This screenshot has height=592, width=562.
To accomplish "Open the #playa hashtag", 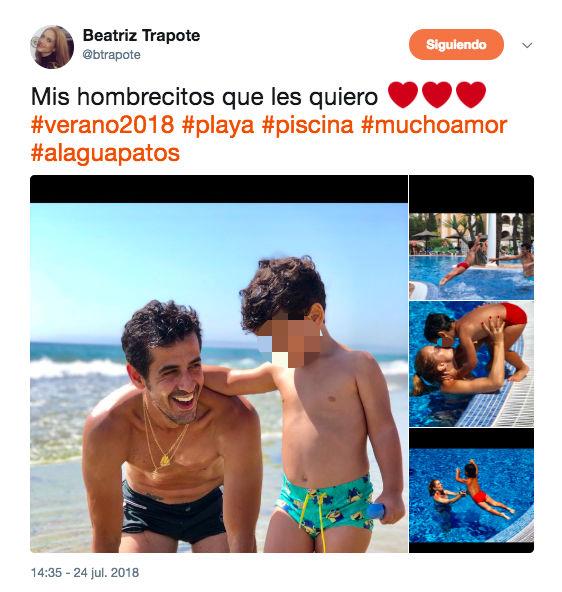I will (x=218, y=126).
